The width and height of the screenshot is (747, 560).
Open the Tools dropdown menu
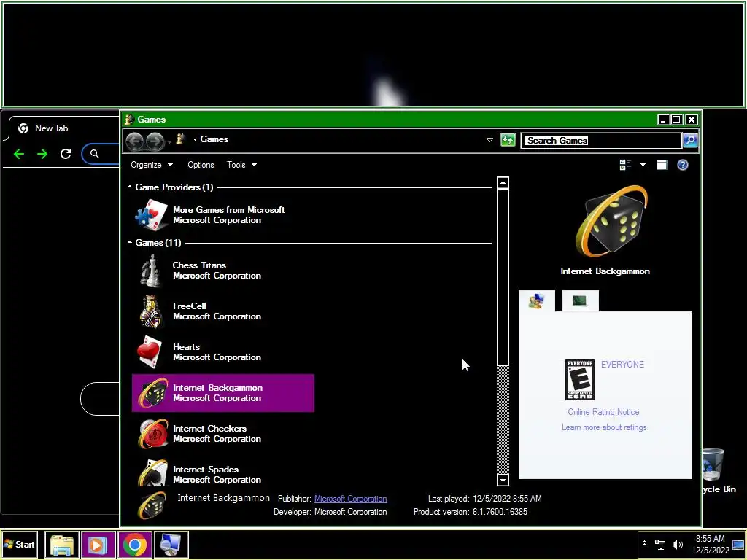241,165
